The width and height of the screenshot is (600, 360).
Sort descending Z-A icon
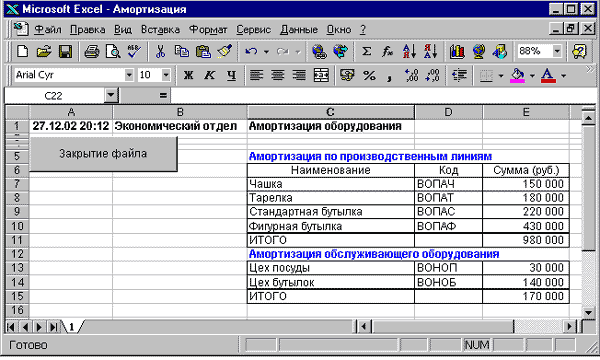tap(430, 51)
